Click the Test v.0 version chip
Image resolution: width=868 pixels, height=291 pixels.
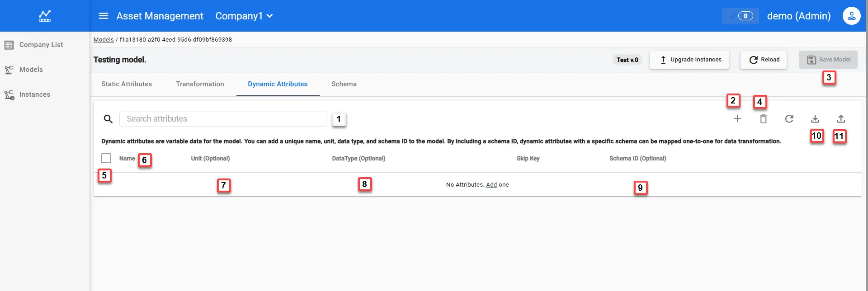click(627, 60)
